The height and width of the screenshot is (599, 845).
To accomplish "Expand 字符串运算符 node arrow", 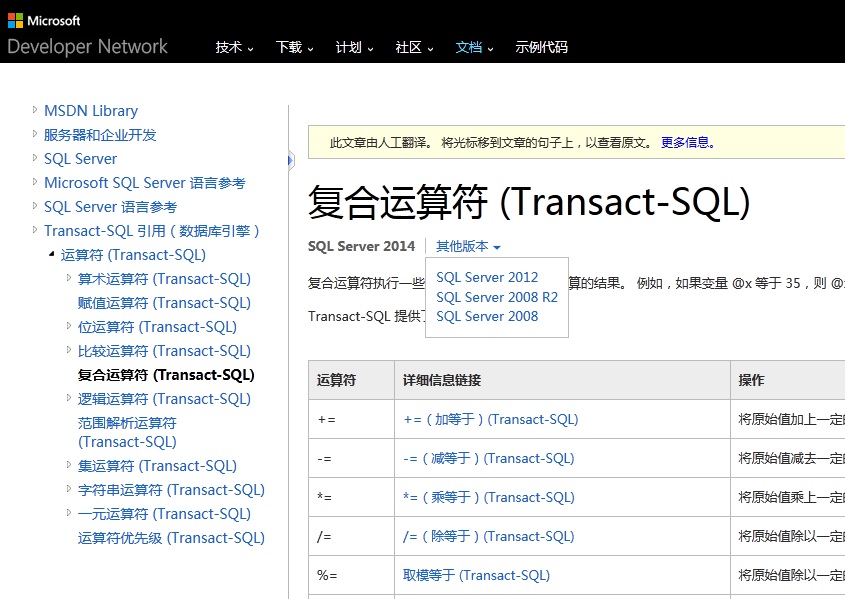I will (68, 489).
